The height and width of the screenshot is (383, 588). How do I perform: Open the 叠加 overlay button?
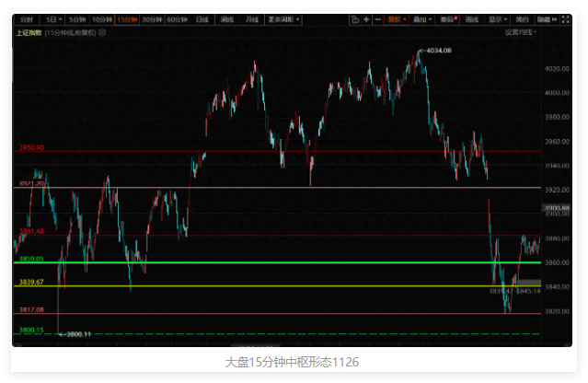(421, 18)
